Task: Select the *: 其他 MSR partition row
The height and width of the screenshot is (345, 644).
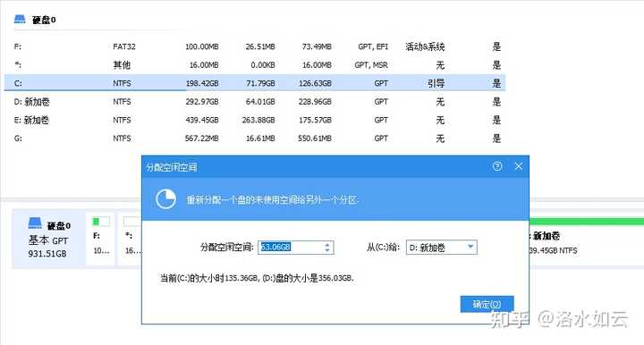Action: (255, 65)
